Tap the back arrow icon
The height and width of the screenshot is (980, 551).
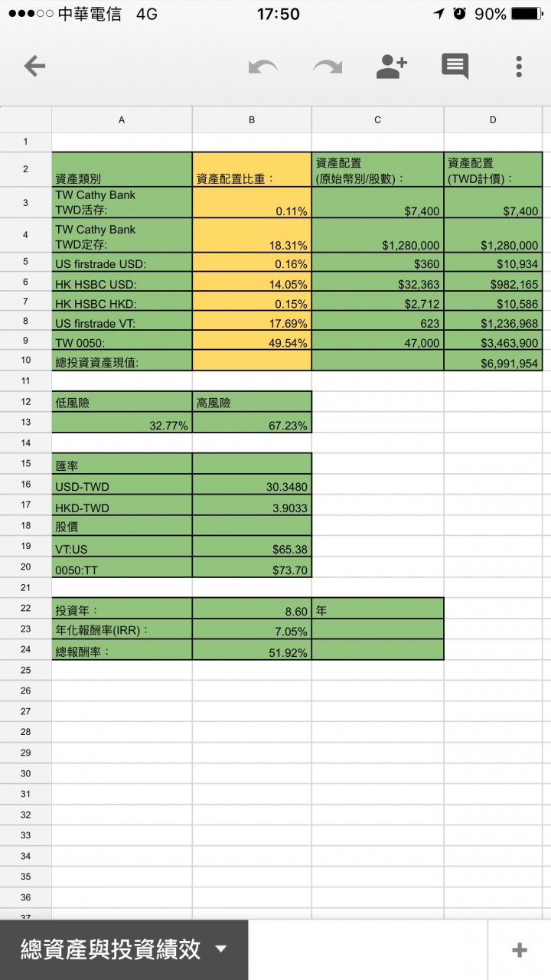coord(34,67)
